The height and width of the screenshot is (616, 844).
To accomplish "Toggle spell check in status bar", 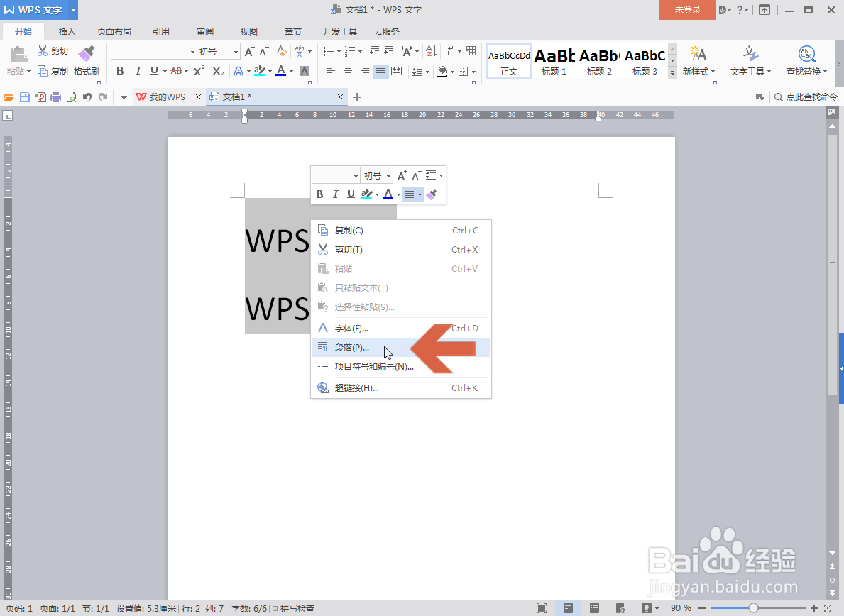I will pos(293,608).
